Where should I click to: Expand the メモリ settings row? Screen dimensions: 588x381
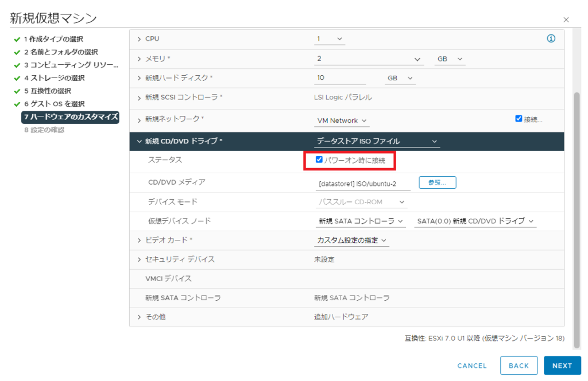pos(139,59)
